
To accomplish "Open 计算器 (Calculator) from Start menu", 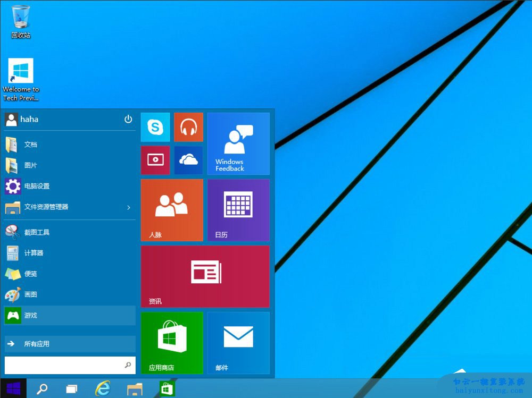I will point(34,253).
